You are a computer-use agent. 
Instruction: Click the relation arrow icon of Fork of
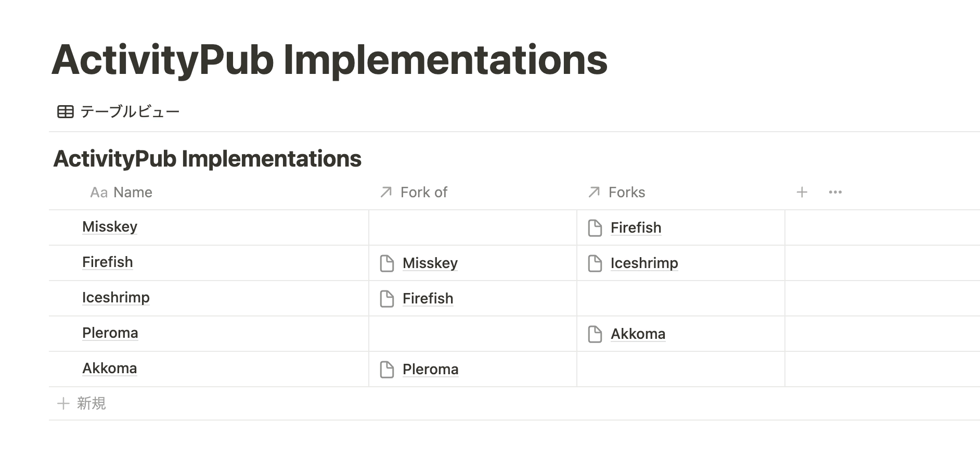coord(386,192)
